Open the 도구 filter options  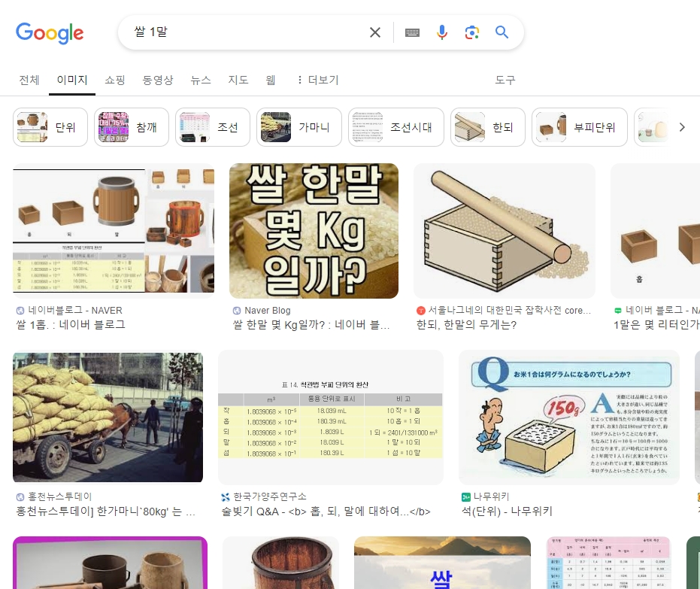coord(505,80)
